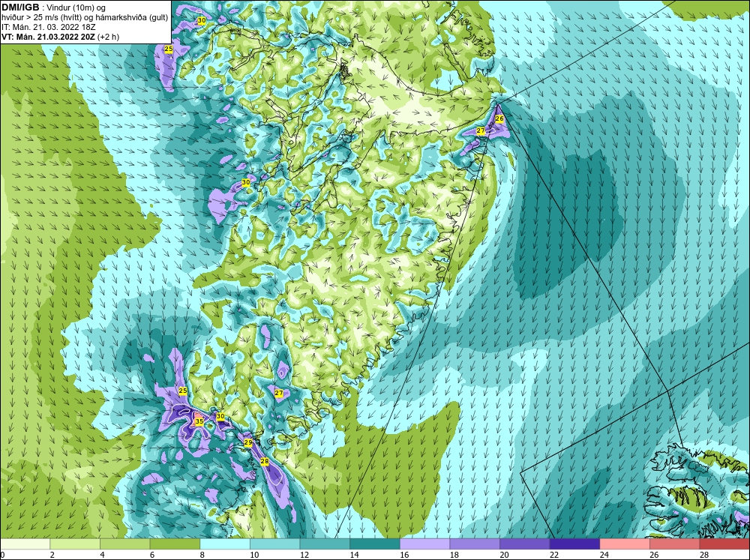
Task: Click the legend tick number 20
Action: 504,555
